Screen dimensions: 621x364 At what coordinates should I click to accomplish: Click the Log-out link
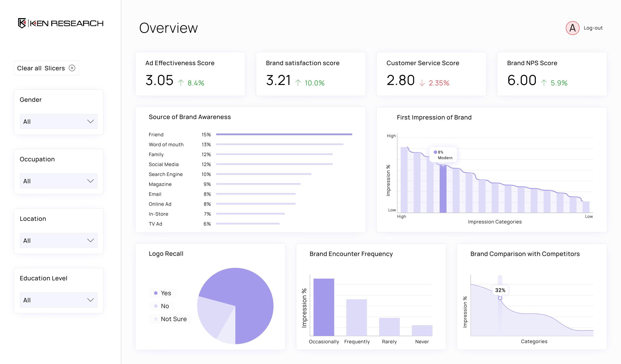point(593,28)
